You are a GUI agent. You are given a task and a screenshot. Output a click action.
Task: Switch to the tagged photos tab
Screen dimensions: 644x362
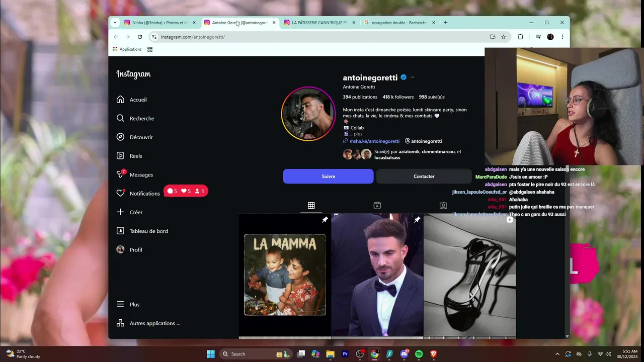443,206
